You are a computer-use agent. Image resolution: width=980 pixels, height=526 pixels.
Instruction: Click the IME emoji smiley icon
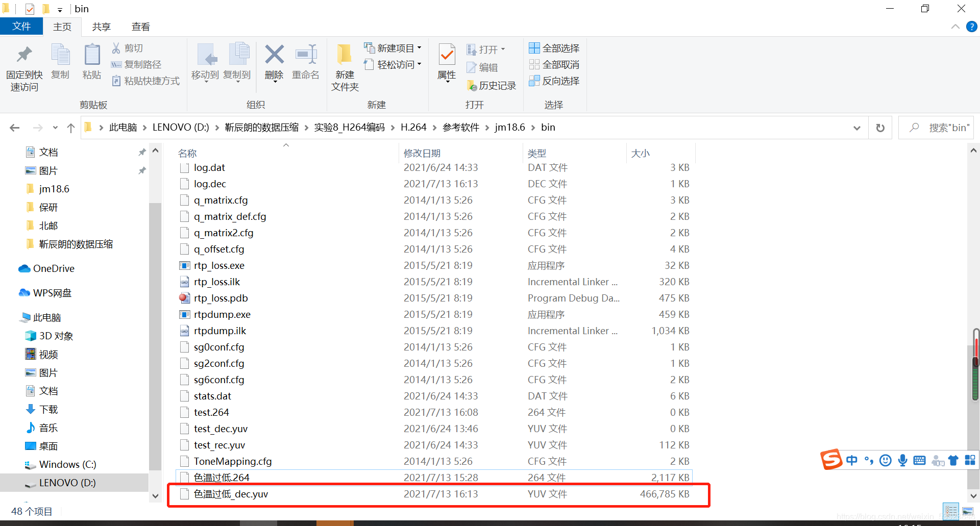pos(886,460)
